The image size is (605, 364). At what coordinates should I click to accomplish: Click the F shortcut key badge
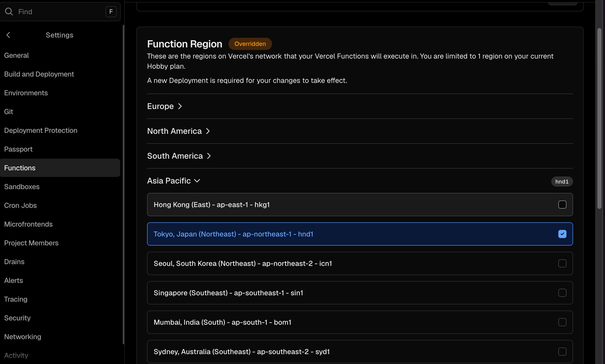click(111, 12)
